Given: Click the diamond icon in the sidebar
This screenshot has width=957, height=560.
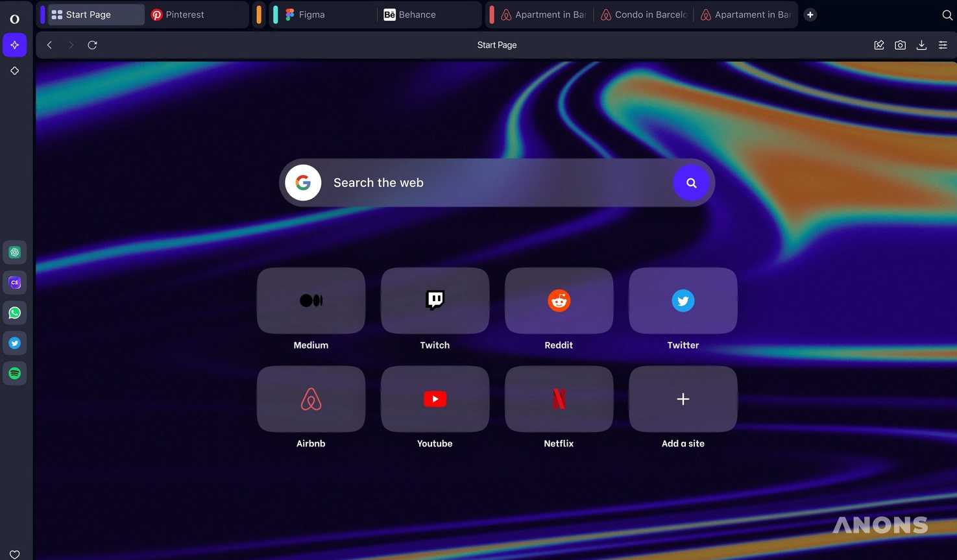Looking at the screenshot, I should click(14, 71).
